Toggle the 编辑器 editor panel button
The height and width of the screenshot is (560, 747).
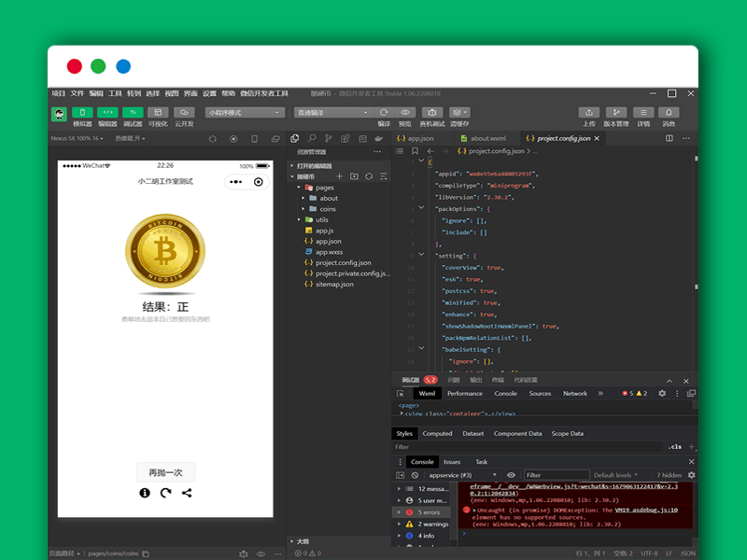(107, 112)
